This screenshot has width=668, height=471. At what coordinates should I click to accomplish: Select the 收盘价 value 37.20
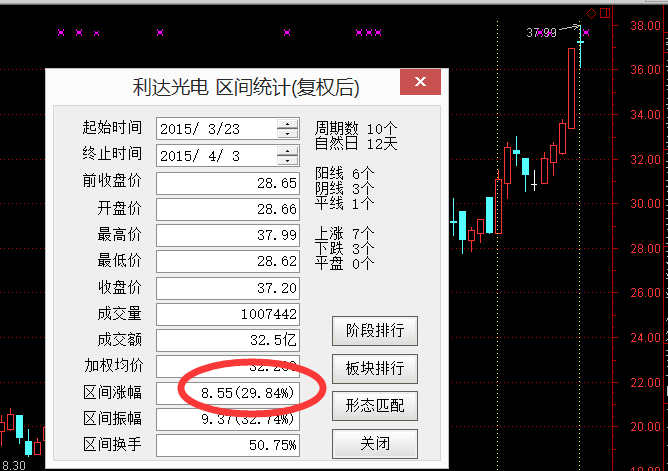pyautogui.click(x=228, y=287)
